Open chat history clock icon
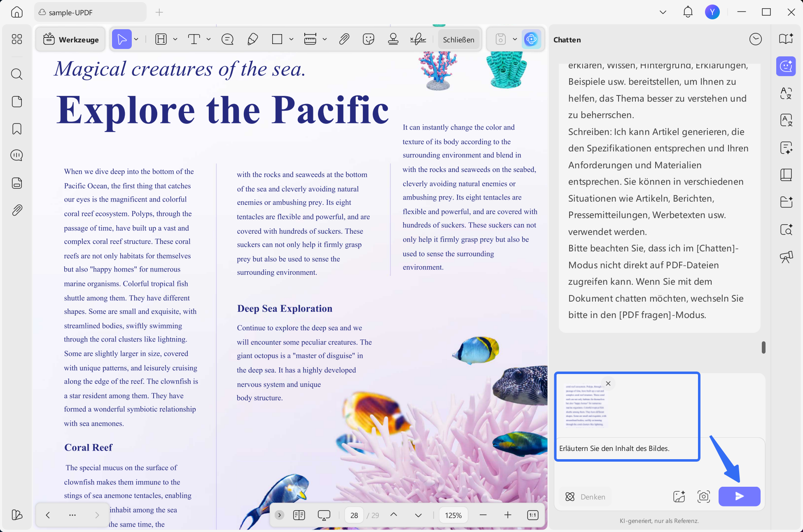Screen dimensions: 803x532 pyautogui.click(x=756, y=39)
